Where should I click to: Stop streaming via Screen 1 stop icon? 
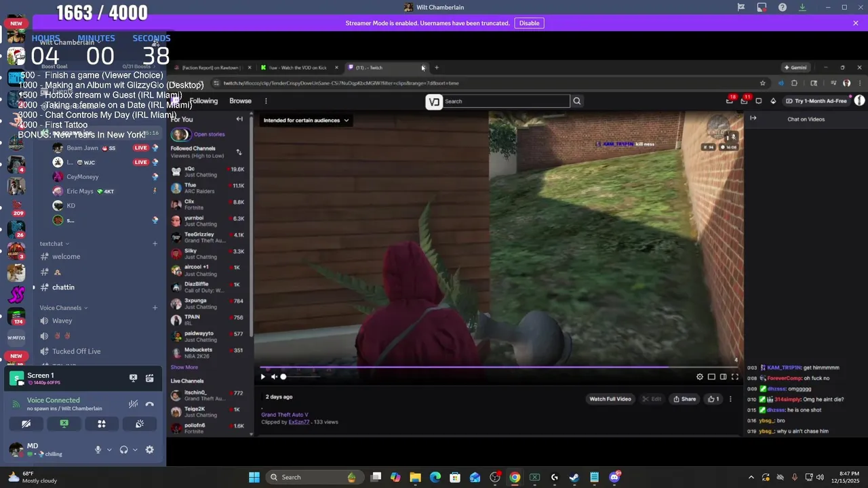134,378
